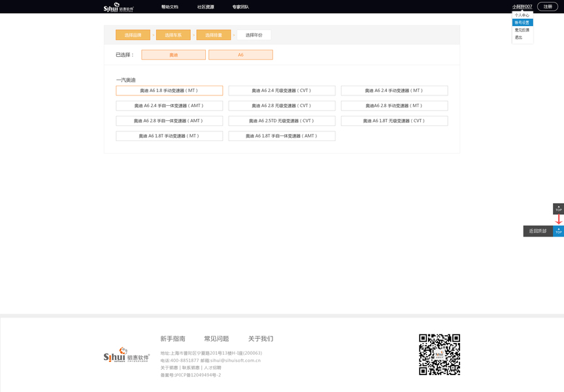Click the sihui@sihuisoft.com.cn email address
Image resolution: width=564 pixels, height=392 pixels.
point(235,361)
